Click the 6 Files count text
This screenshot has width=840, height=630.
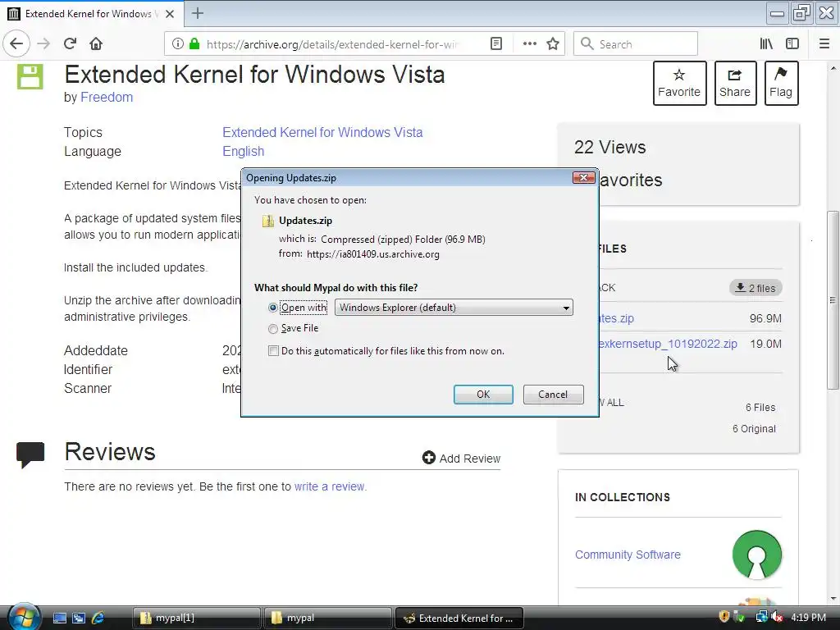pos(760,408)
